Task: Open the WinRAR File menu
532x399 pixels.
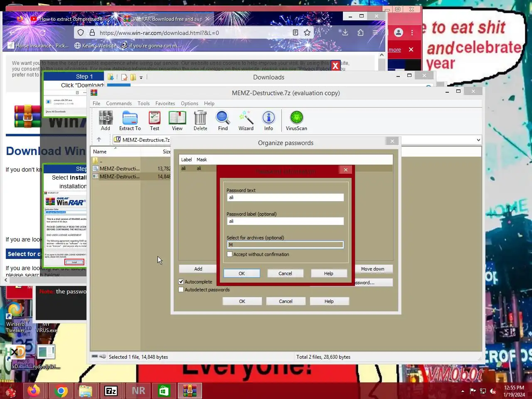Action: coord(96,103)
